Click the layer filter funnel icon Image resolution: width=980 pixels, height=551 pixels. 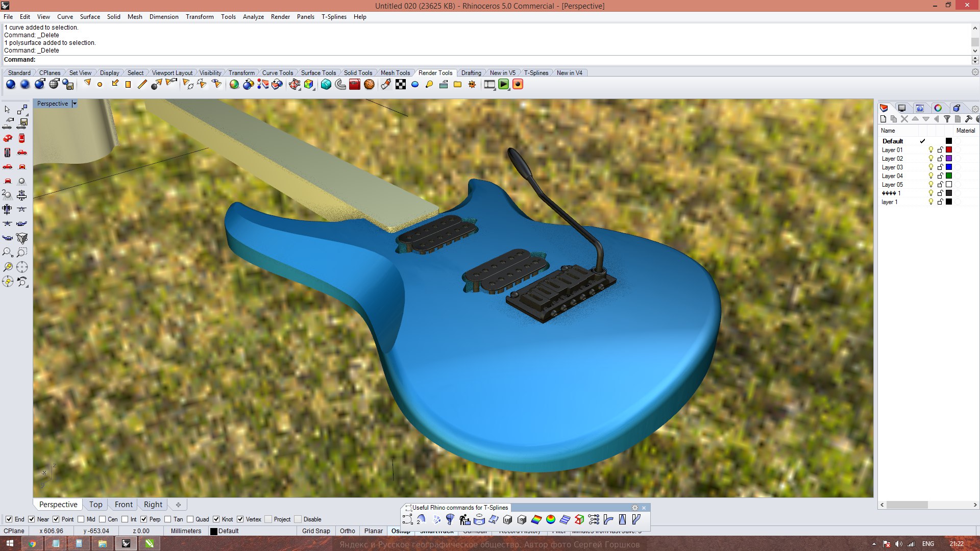point(947,119)
